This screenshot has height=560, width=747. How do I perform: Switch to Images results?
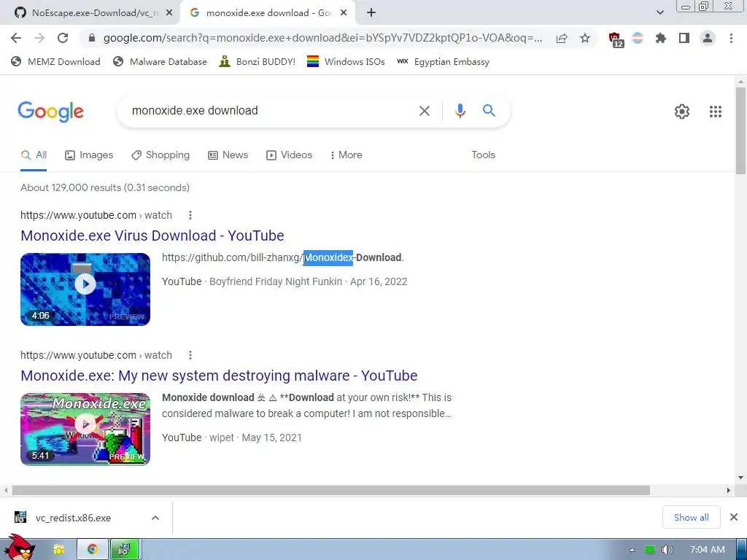pos(89,155)
